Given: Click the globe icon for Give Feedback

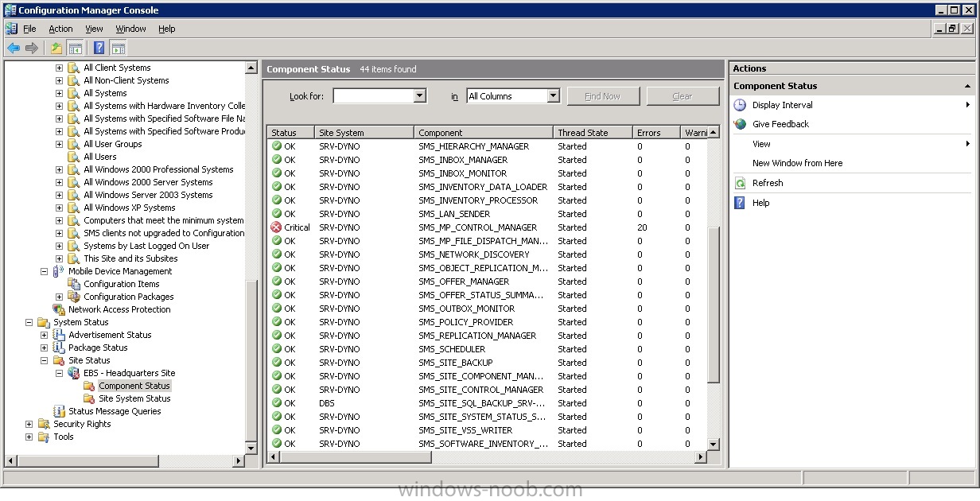Looking at the screenshot, I should click(x=740, y=124).
